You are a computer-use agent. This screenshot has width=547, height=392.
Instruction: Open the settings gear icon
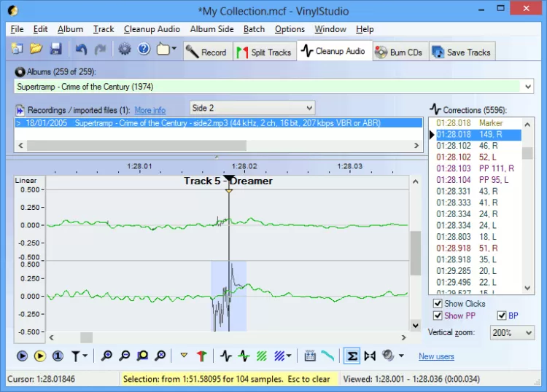(x=125, y=50)
